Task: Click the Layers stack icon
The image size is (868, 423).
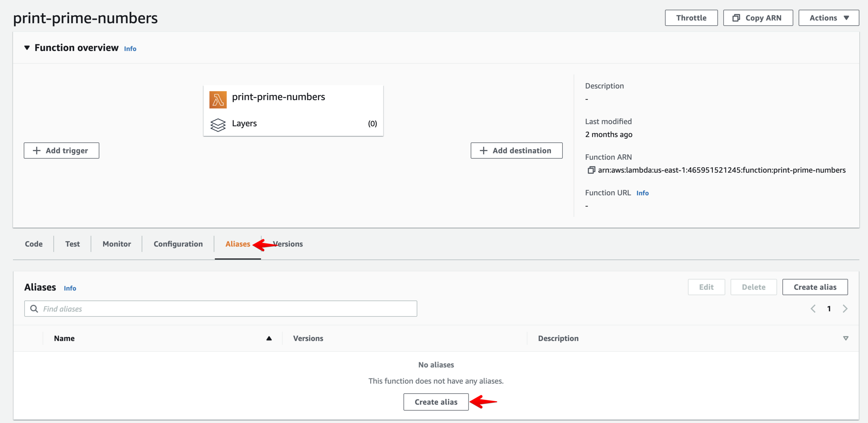Action: [x=218, y=125]
